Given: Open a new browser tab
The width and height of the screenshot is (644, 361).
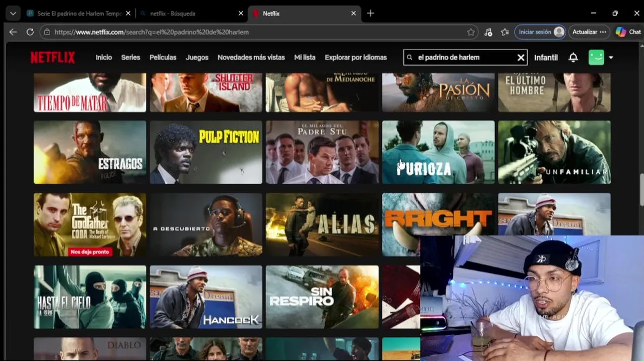Looking at the screenshot, I should 370,14.
